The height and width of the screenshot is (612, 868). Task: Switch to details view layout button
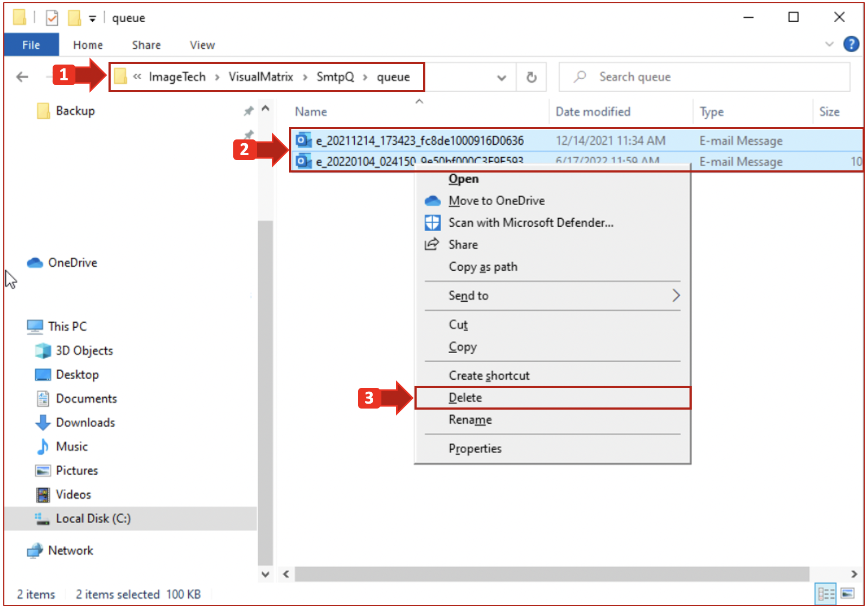(x=826, y=594)
